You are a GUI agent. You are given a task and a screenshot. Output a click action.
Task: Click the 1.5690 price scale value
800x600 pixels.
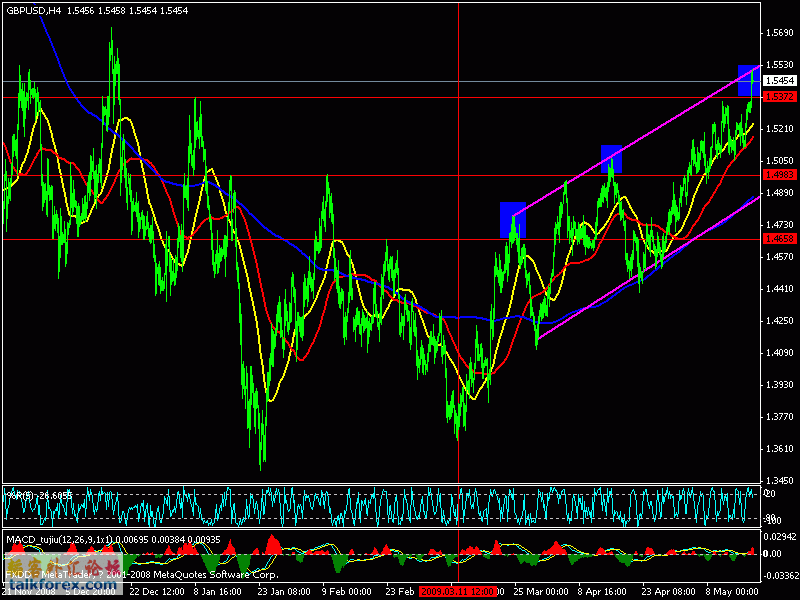click(780, 33)
